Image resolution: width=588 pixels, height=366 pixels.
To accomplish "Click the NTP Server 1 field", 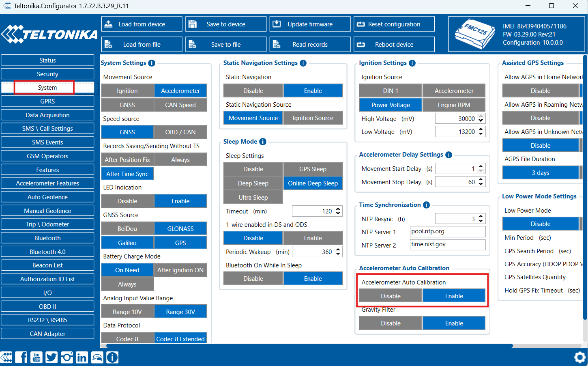I will pos(448,232).
